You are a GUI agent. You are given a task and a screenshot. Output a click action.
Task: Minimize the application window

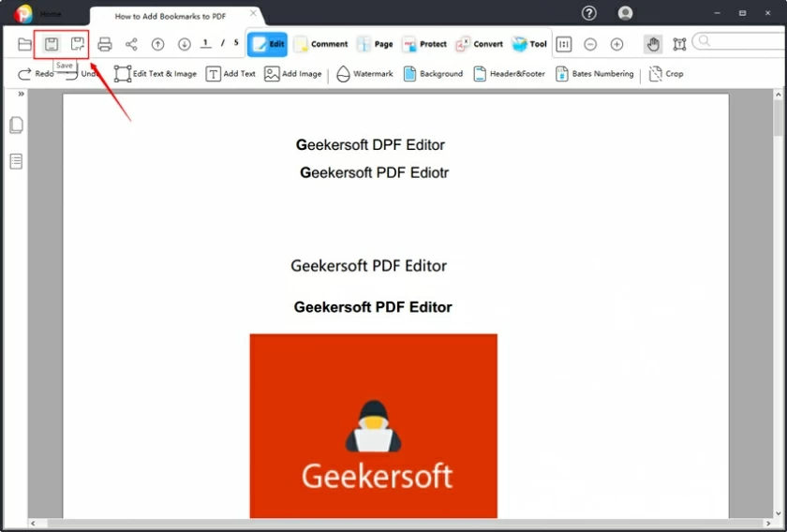718,13
